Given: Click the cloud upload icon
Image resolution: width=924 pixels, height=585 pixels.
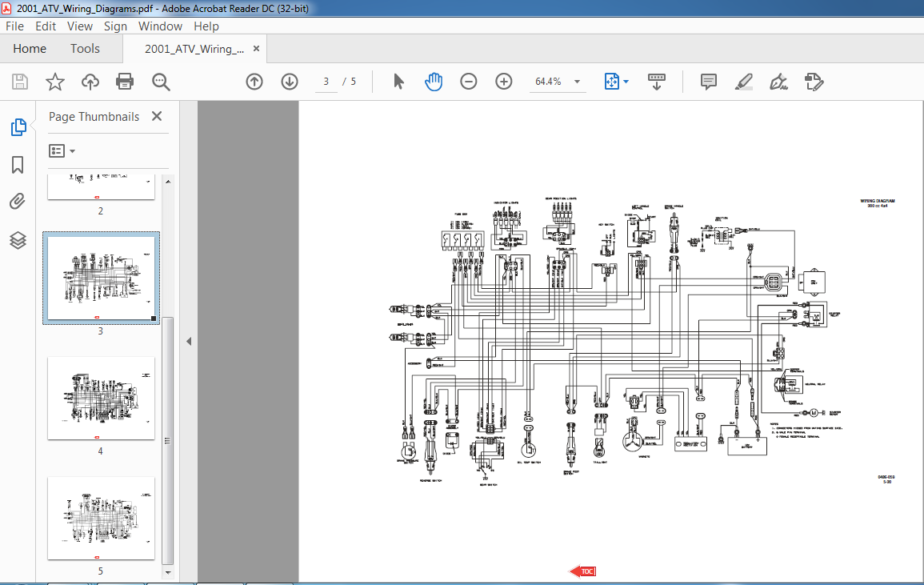Looking at the screenshot, I should pos(90,82).
